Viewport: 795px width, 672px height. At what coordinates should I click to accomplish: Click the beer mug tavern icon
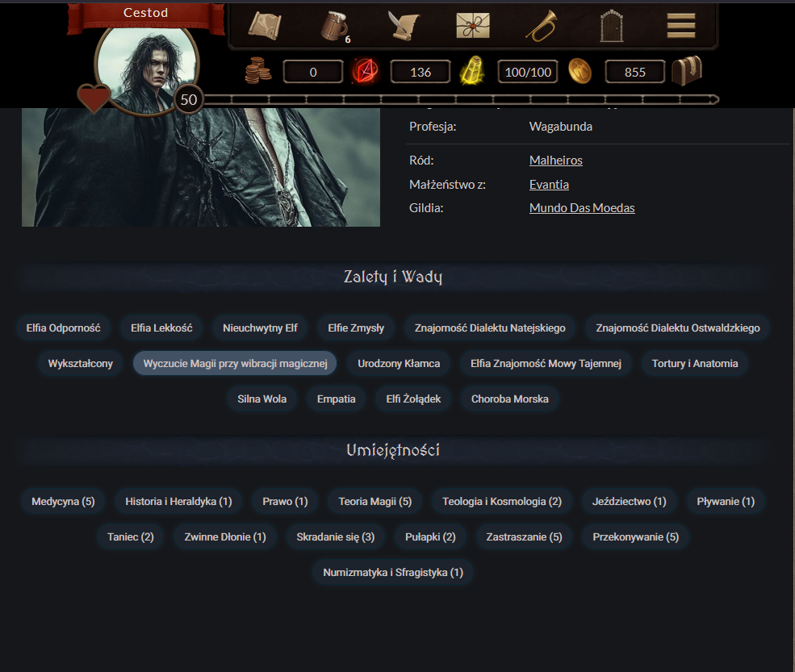click(x=333, y=26)
